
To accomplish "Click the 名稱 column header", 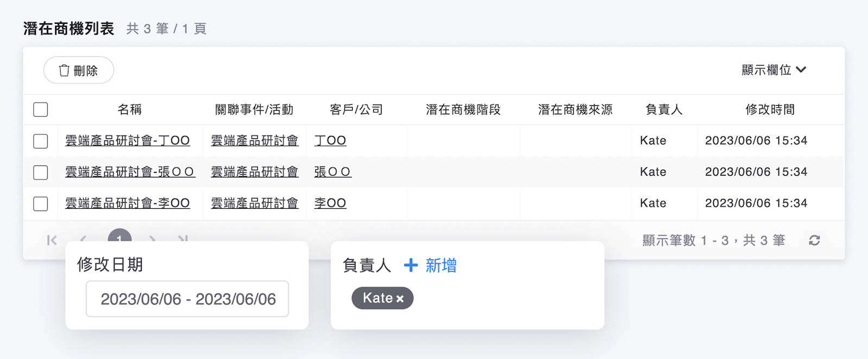I will (130, 110).
